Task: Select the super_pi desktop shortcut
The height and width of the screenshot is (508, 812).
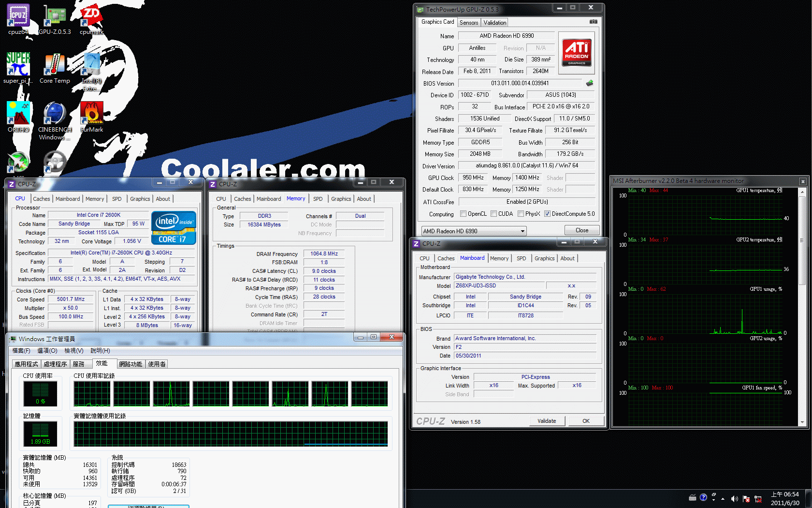Action: coord(18,68)
